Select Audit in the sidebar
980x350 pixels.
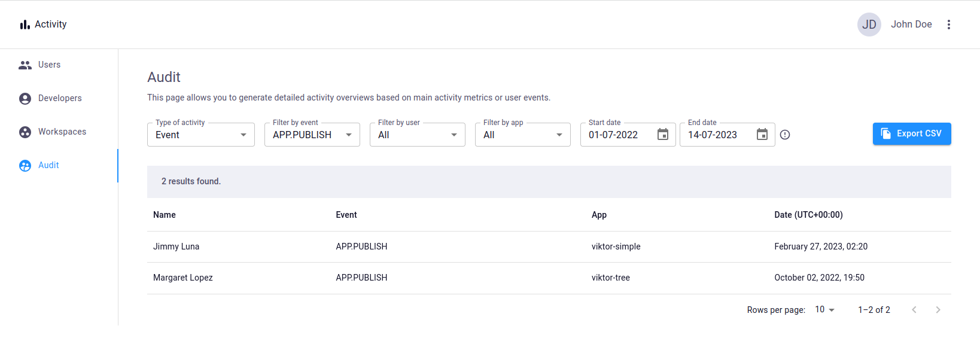click(48, 166)
